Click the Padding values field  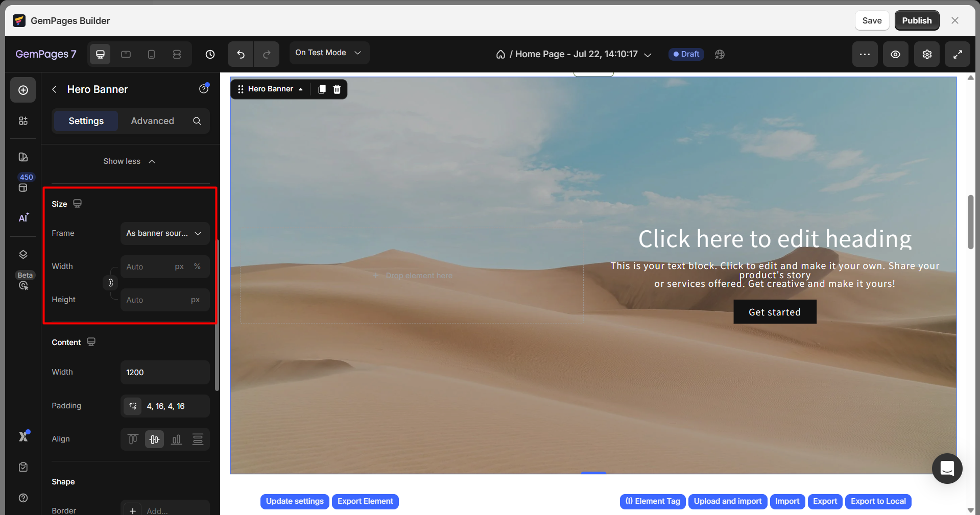pos(165,406)
